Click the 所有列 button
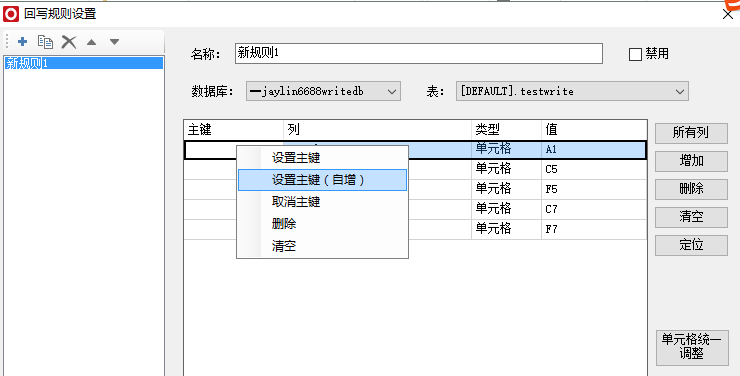 691,133
